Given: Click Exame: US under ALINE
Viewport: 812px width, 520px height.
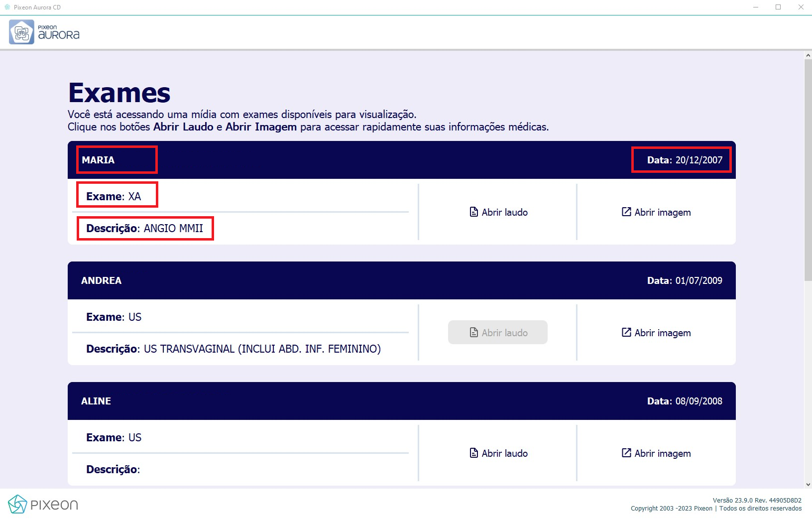Looking at the screenshot, I should [114, 437].
